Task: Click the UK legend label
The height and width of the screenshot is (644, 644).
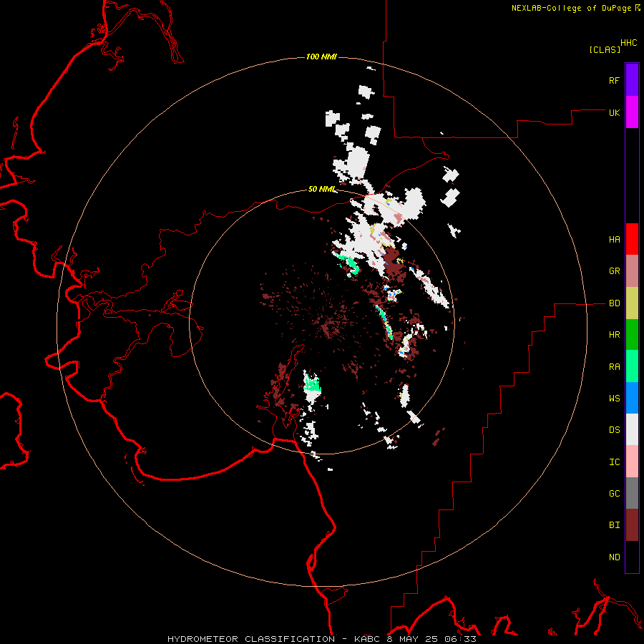Action: [x=615, y=112]
